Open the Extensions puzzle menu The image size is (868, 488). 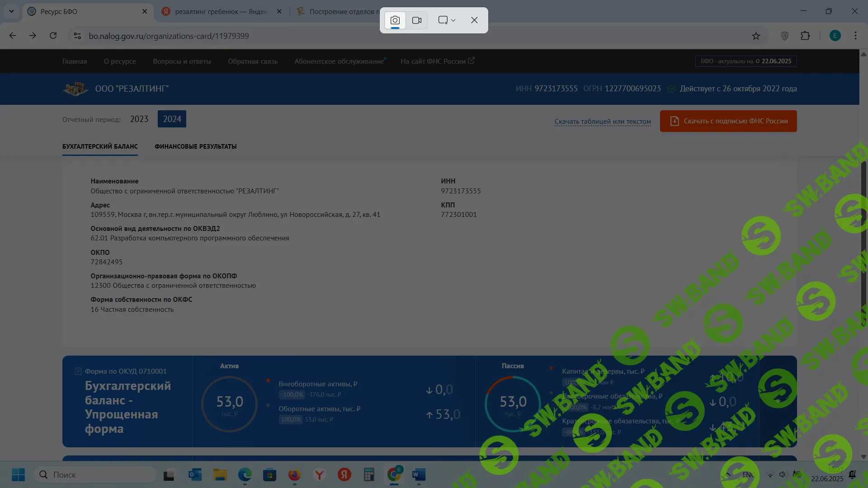805,36
